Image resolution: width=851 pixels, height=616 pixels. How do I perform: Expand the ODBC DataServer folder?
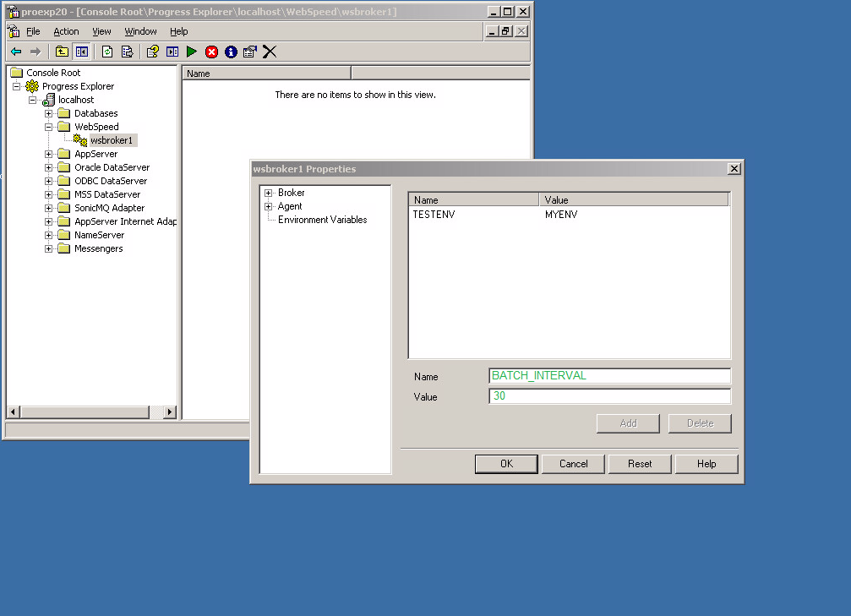(48, 182)
